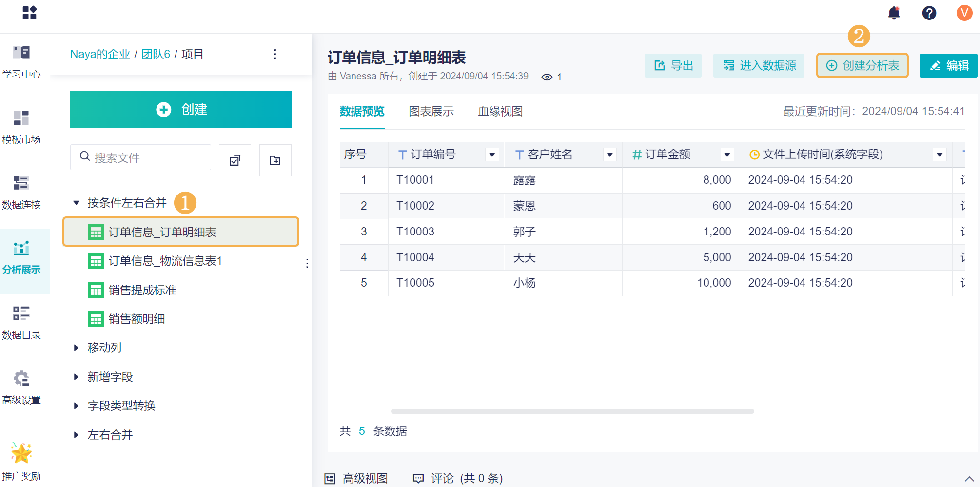This screenshot has height=487, width=980.
Task: Go to 数据目录 in sidebar
Action: pyautogui.click(x=21, y=322)
